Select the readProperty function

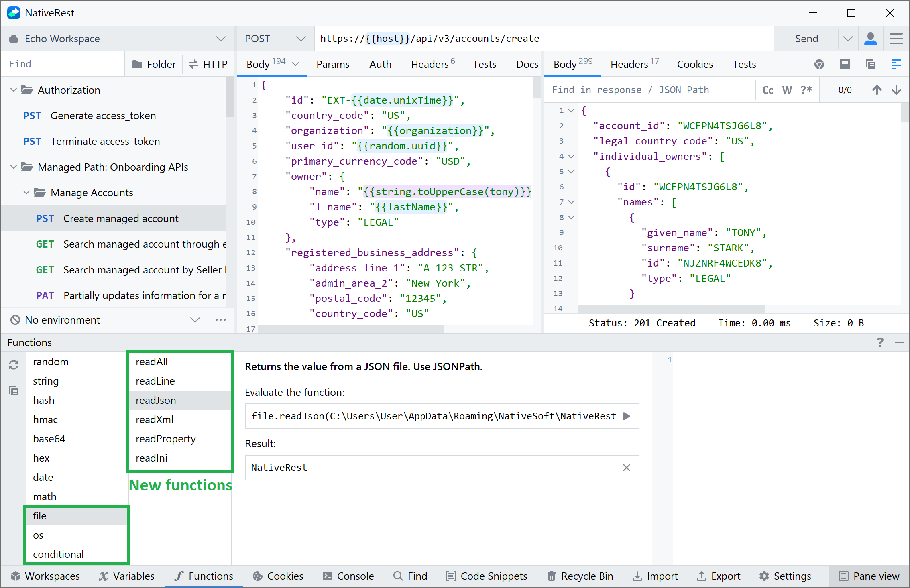(x=165, y=439)
